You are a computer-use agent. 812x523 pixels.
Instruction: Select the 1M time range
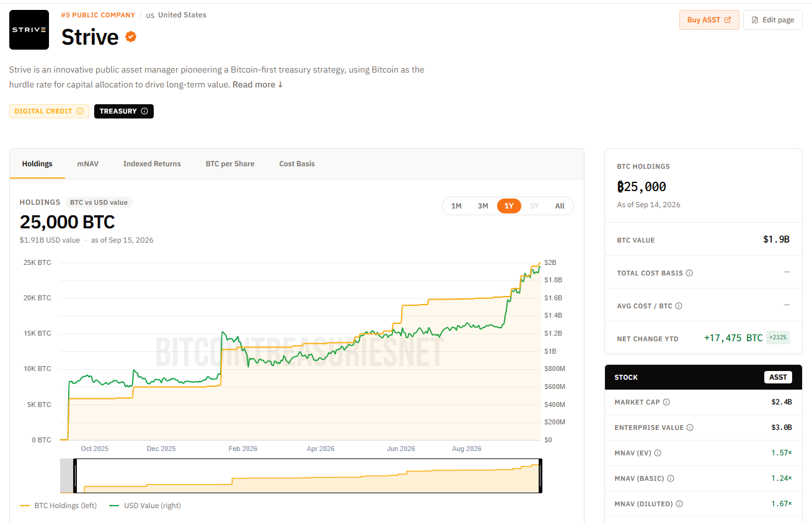point(456,206)
